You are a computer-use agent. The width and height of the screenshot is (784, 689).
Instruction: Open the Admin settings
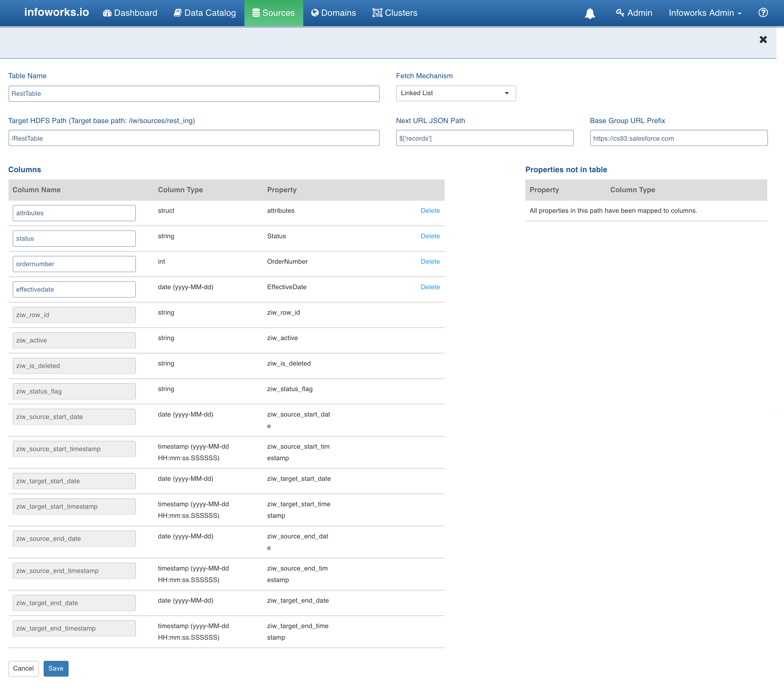(x=634, y=13)
